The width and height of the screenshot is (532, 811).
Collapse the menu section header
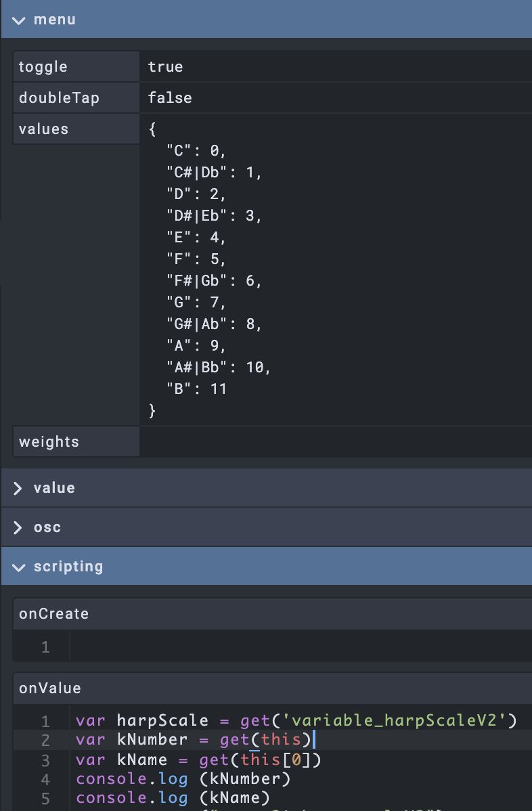click(54, 20)
